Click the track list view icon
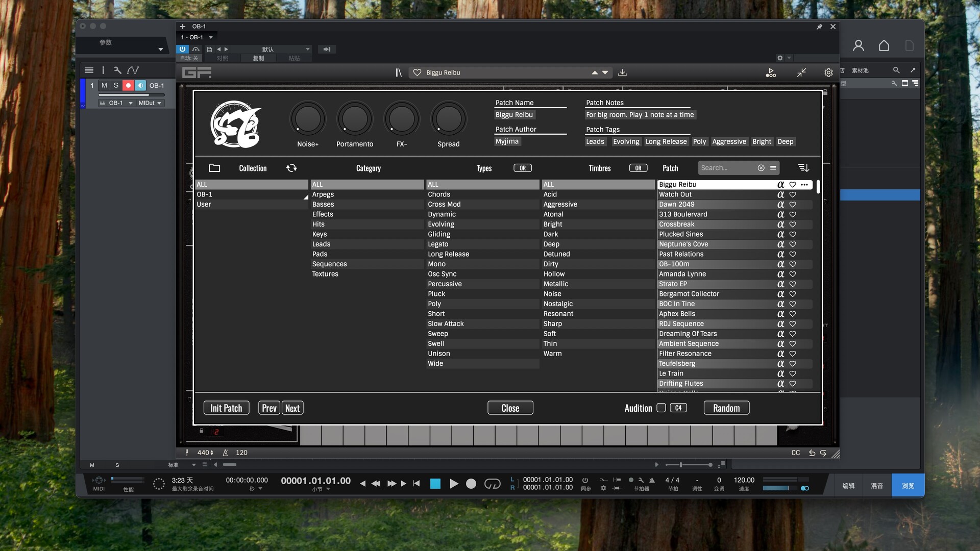The height and width of the screenshot is (551, 980). [89, 70]
